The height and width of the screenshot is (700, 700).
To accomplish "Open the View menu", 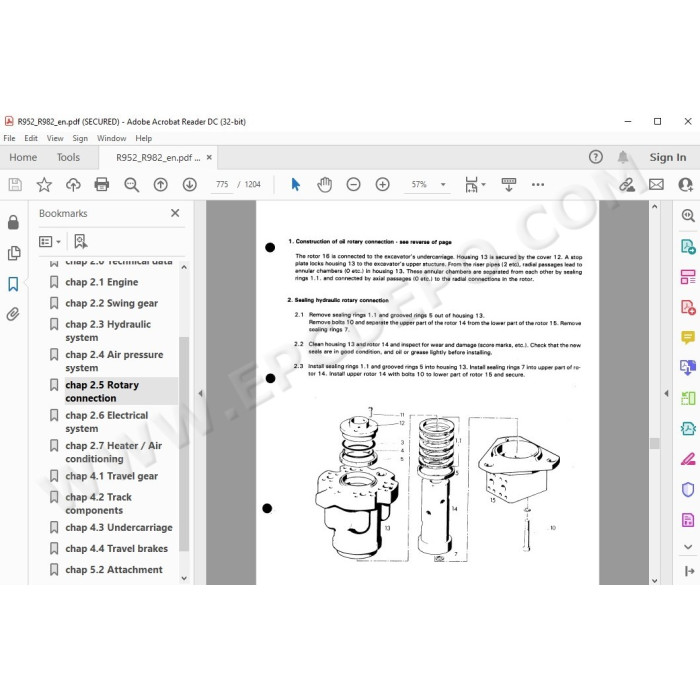I will (x=55, y=138).
